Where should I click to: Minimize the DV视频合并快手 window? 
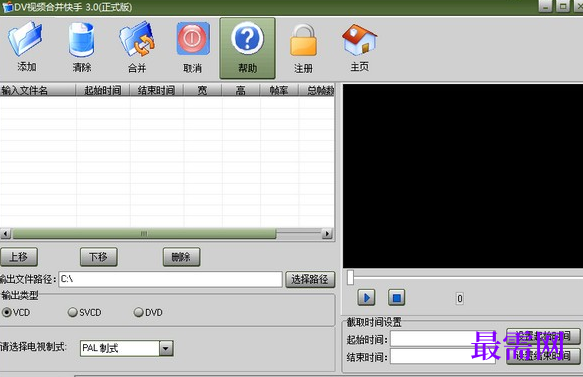pyautogui.click(x=545, y=6)
